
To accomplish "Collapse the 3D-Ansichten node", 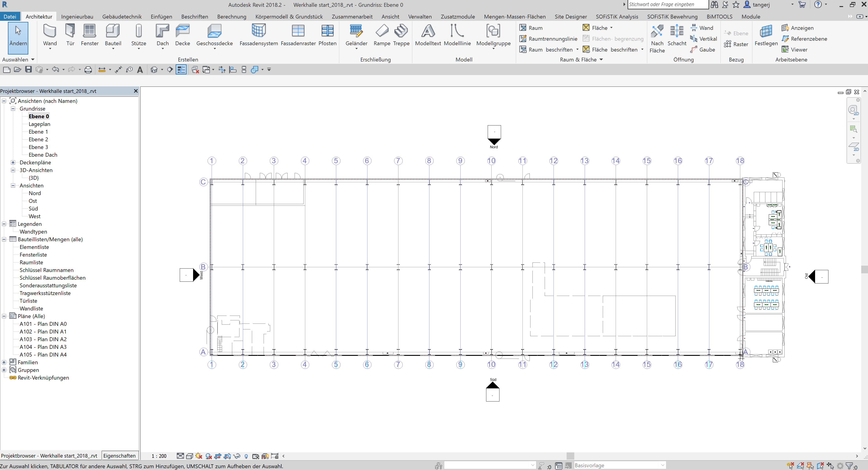I will [x=13, y=170].
